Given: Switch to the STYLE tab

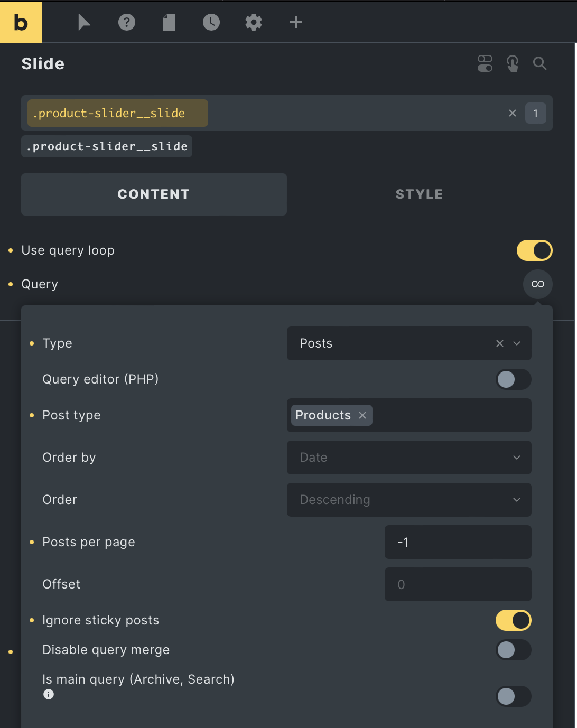Looking at the screenshot, I should click(420, 194).
